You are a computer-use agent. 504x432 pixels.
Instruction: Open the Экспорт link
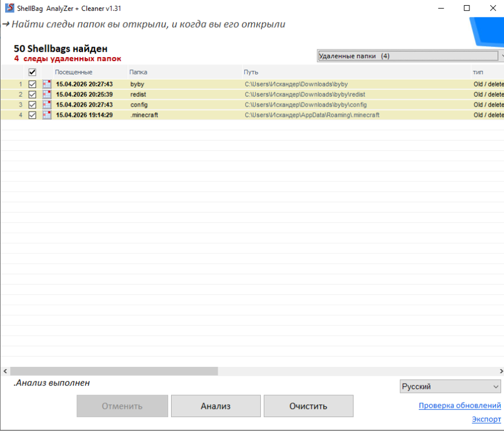coord(486,419)
